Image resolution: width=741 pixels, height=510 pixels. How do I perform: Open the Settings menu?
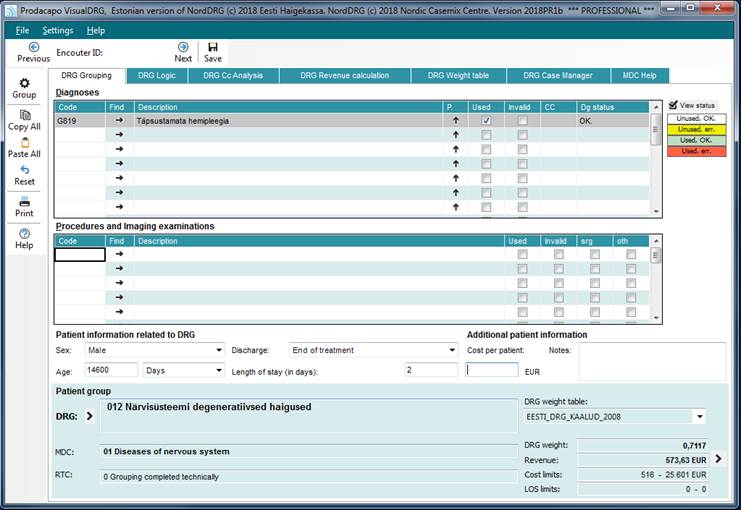pyautogui.click(x=57, y=31)
